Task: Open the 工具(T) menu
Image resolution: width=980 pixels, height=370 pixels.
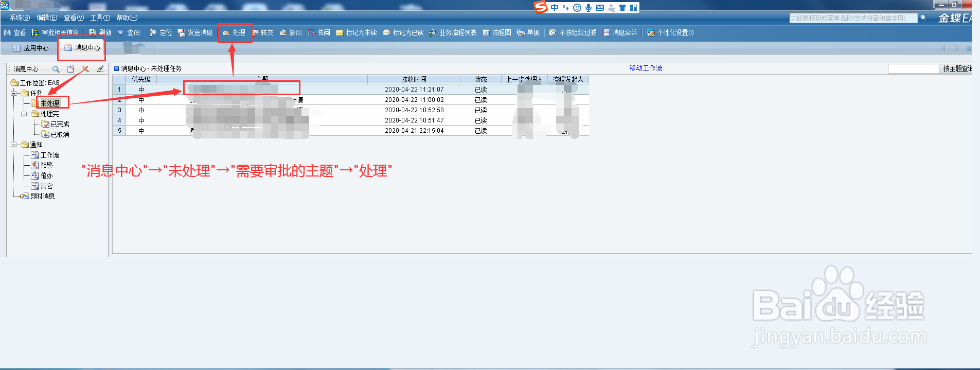Action: pyautogui.click(x=100, y=17)
